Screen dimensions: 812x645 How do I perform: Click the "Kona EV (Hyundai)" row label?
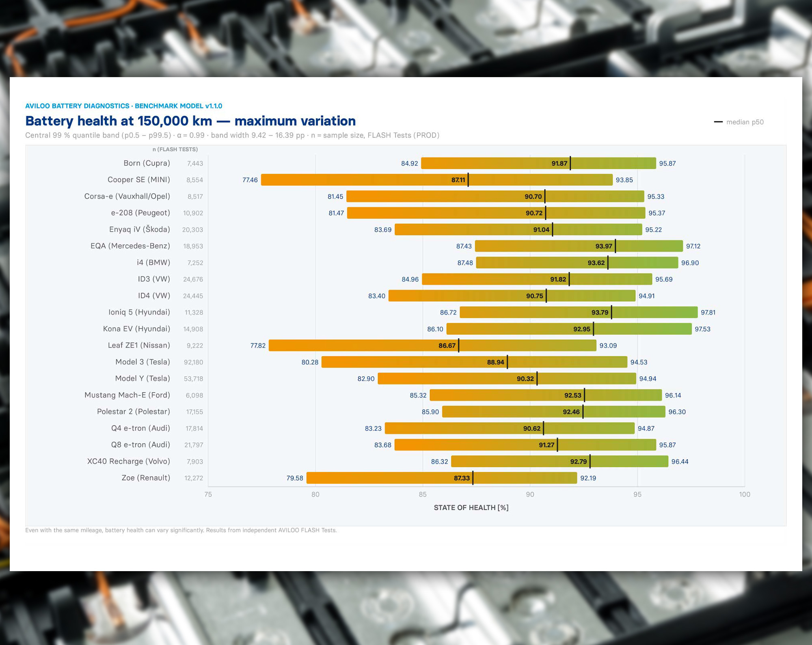136,329
